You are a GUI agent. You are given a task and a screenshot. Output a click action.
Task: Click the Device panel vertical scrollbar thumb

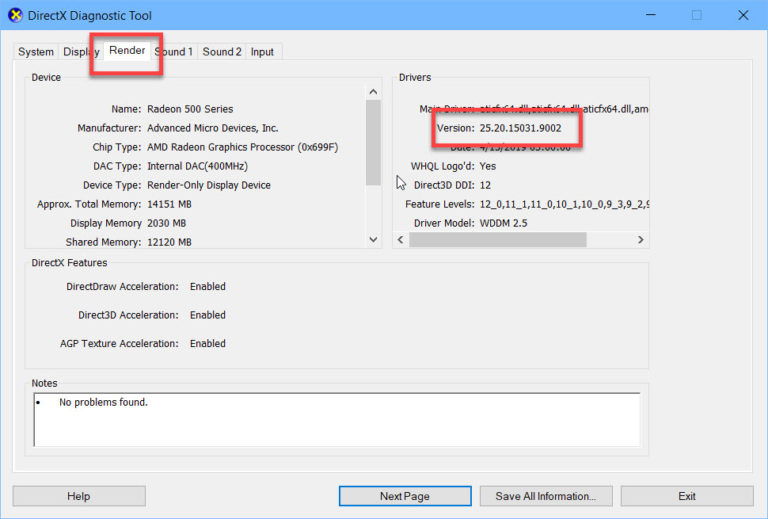point(373,142)
